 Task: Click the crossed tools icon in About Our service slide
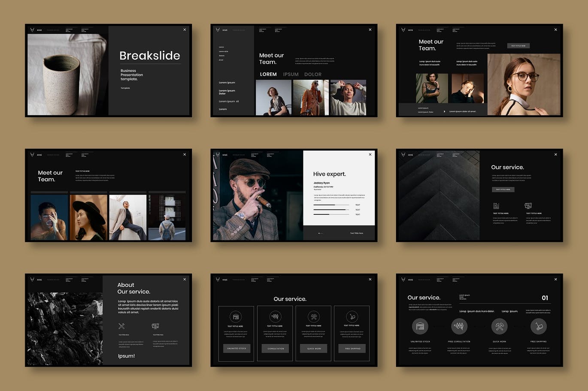tap(121, 326)
